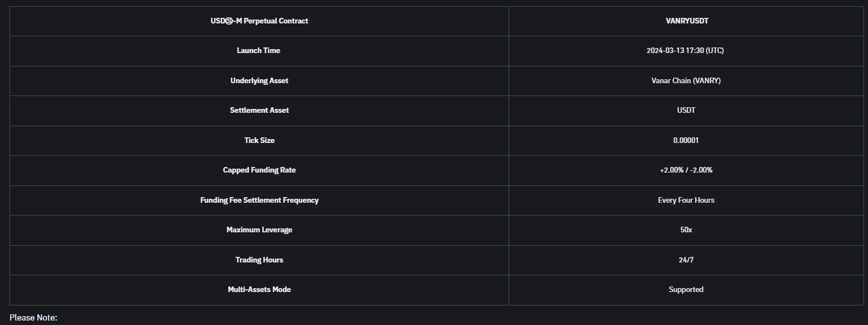Select the "Trading Hours" label cell

click(259, 260)
